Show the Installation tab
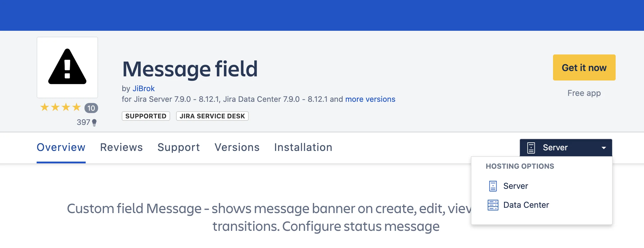The image size is (644, 248). 303,147
